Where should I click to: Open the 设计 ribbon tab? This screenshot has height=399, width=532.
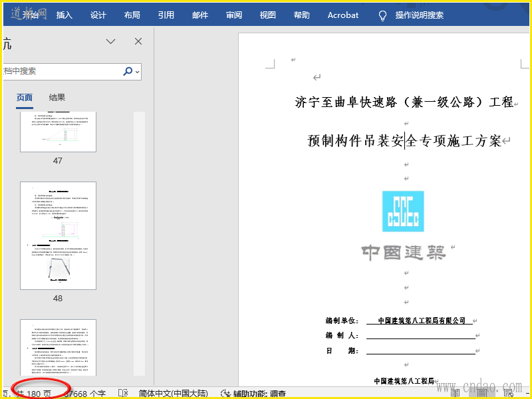click(98, 15)
